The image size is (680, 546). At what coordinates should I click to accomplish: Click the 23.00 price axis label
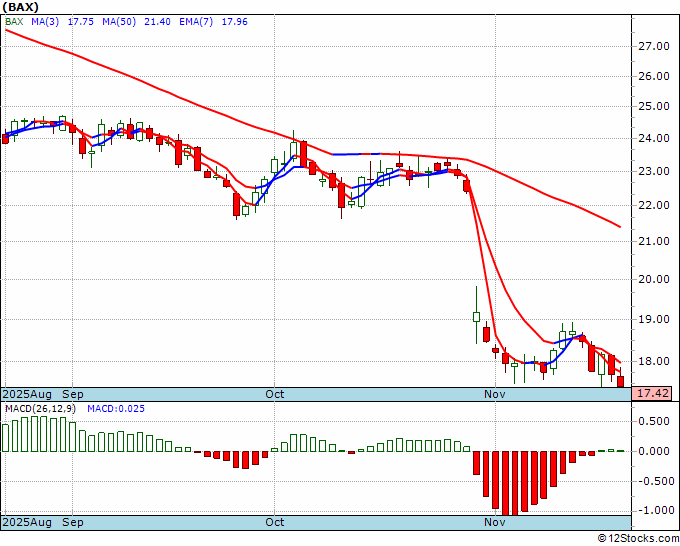(654, 171)
